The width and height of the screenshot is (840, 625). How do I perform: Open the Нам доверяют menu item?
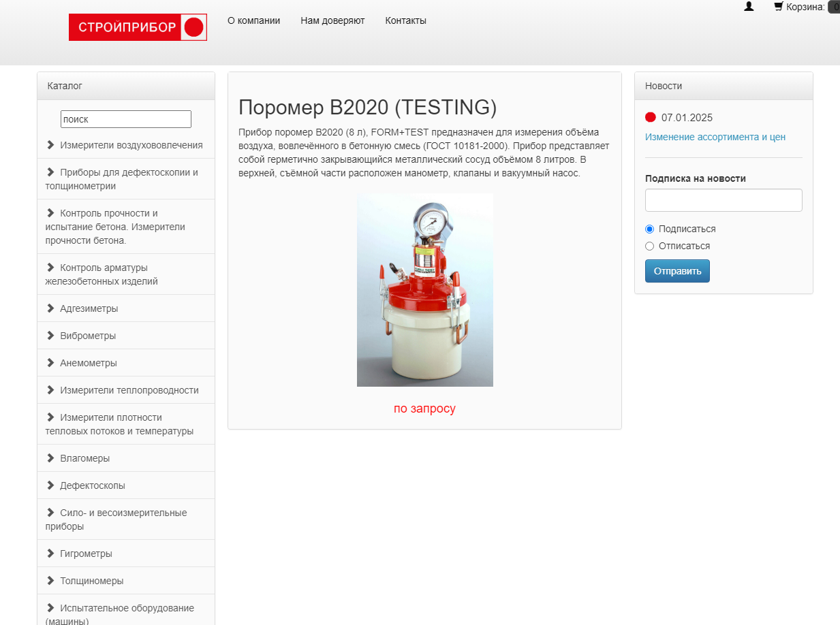click(332, 20)
